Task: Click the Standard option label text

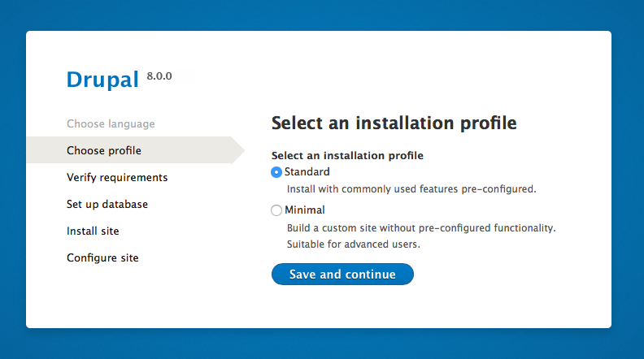Action: click(x=307, y=172)
